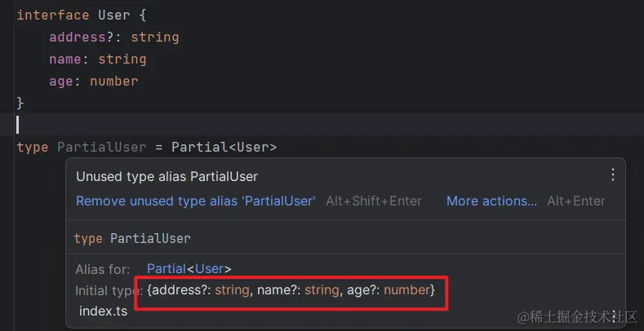
Task: Click the "age" property in the interface
Action: pyautogui.click(x=61, y=82)
